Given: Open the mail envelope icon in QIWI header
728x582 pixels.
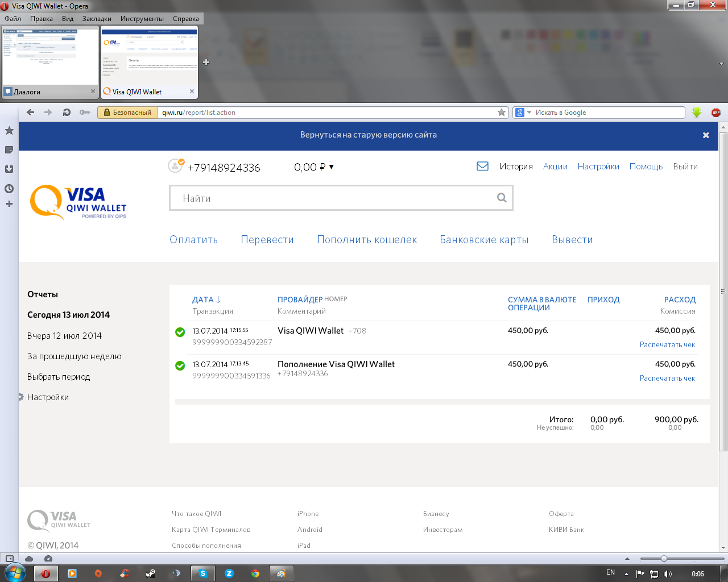Looking at the screenshot, I should tap(482, 166).
